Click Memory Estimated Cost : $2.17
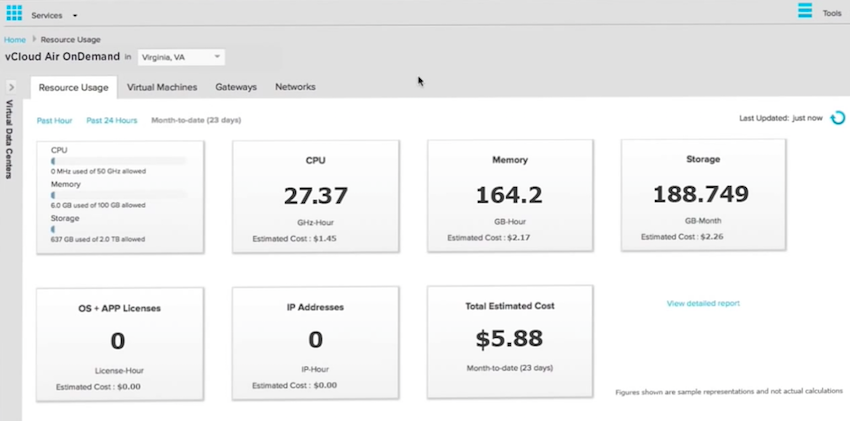Viewport: 850px width, 421px height. 488,238
